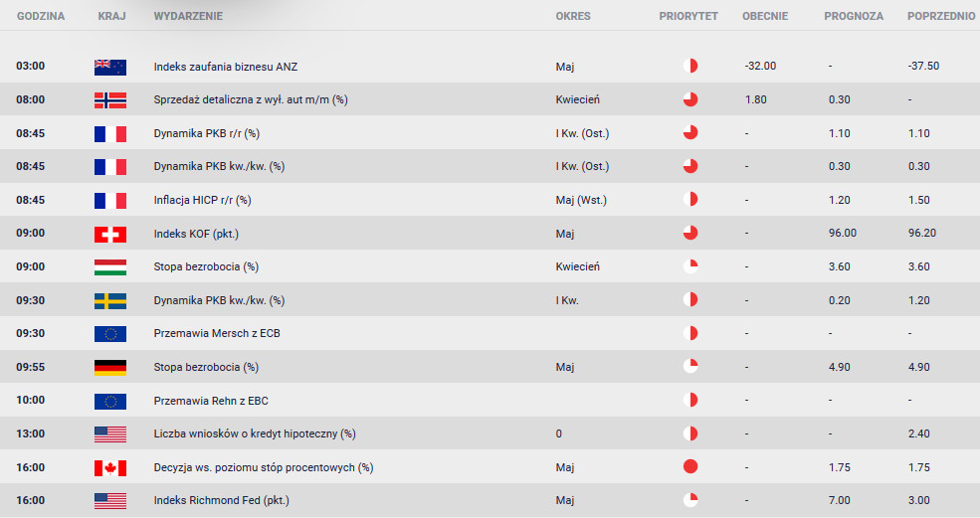The width and height of the screenshot is (980, 518).
Task: Click priority indicator for Indeks KOF
Action: 690,233
